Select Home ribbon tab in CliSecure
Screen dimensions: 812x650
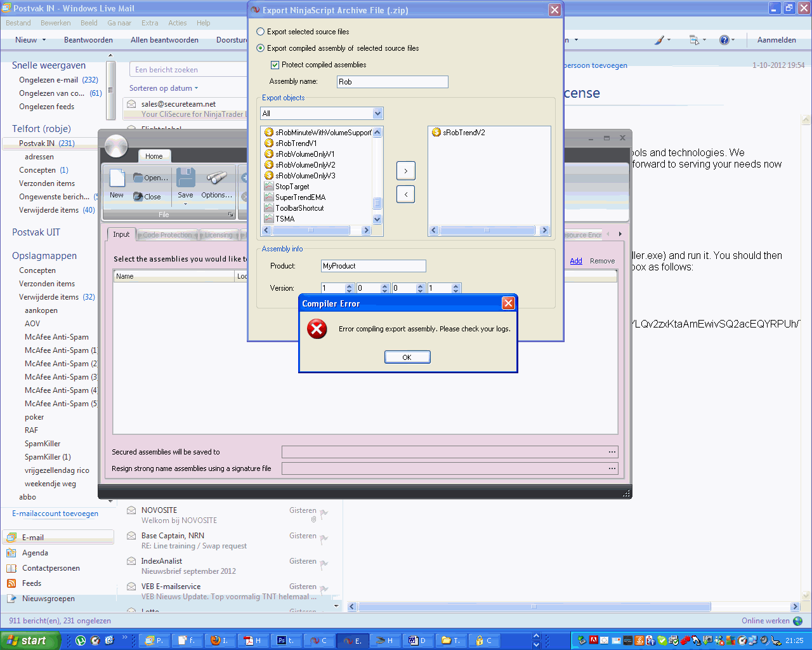[x=154, y=156]
